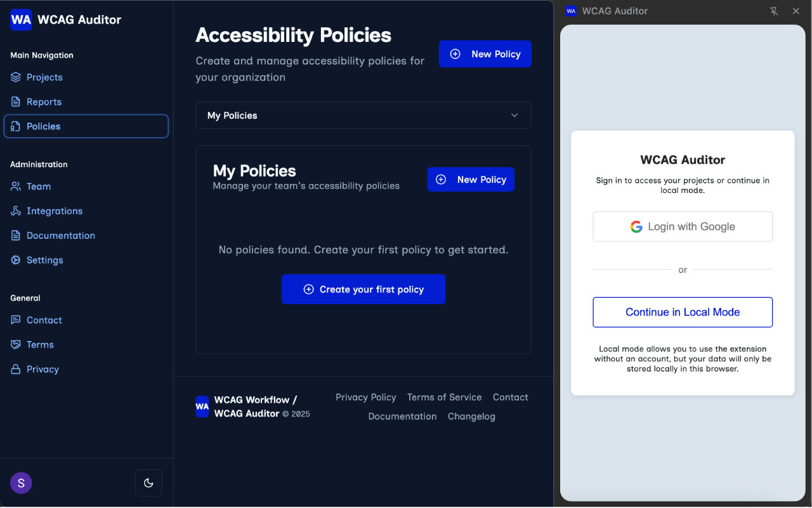Screen dimensions: 812x508
Task: Click the plus icon in My Policies New Policy button
Action: click(x=441, y=180)
